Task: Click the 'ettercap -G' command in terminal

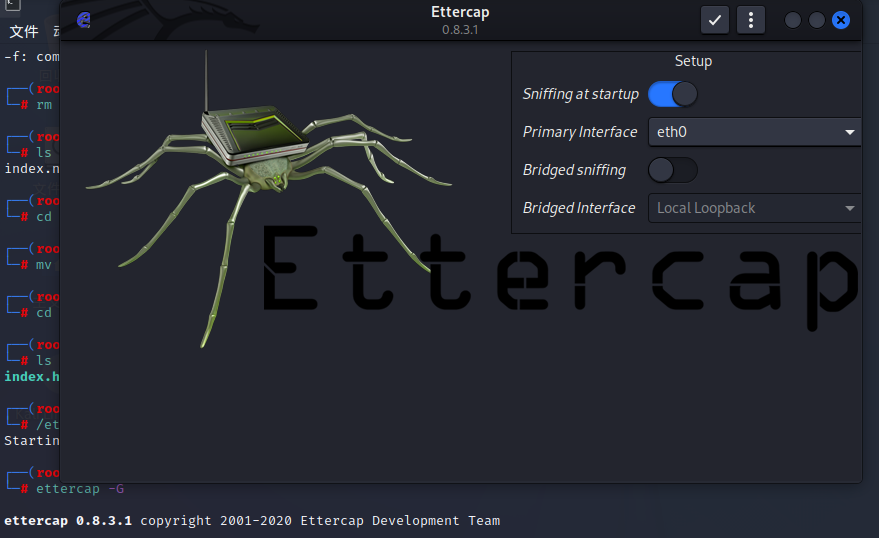Action: point(80,489)
